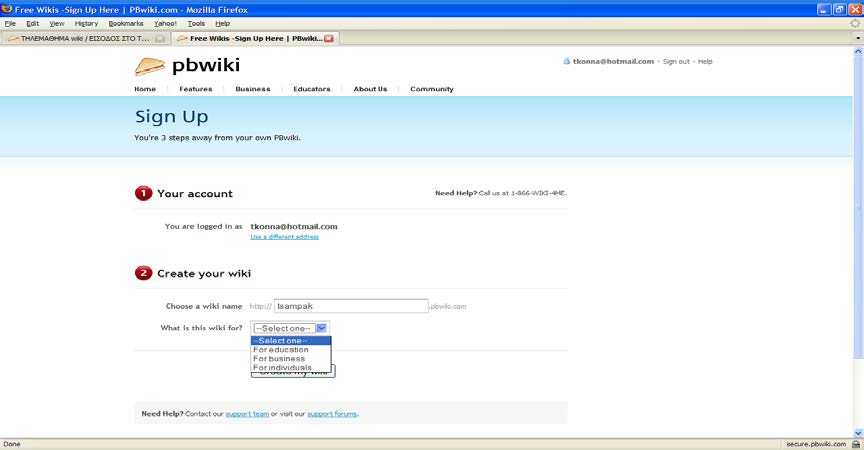Close the ΤΗΛΕΜΑΘΗΜΑ wiki tab
Viewport: 864px width, 450px height.
(x=160, y=39)
